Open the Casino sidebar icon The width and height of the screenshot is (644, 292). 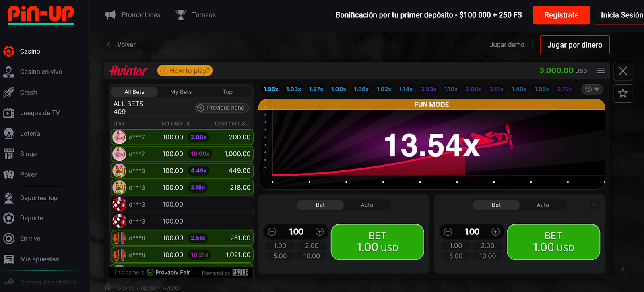coord(9,51)
